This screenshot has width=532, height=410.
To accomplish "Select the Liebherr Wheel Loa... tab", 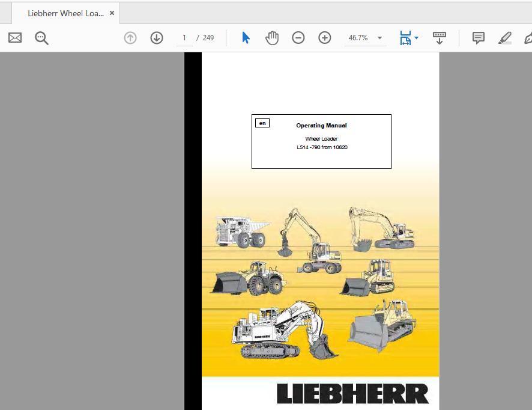I will (x=66, y=14).
